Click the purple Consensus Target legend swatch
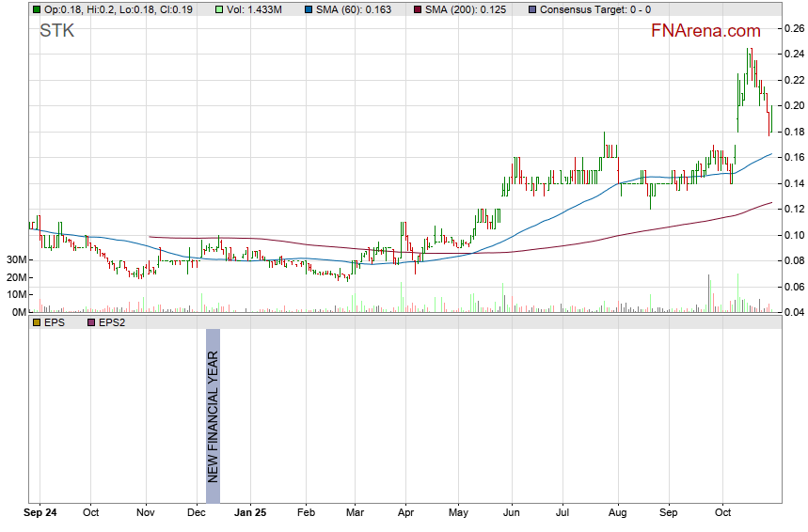Screen dimensions: 808x532 point(532,8)
